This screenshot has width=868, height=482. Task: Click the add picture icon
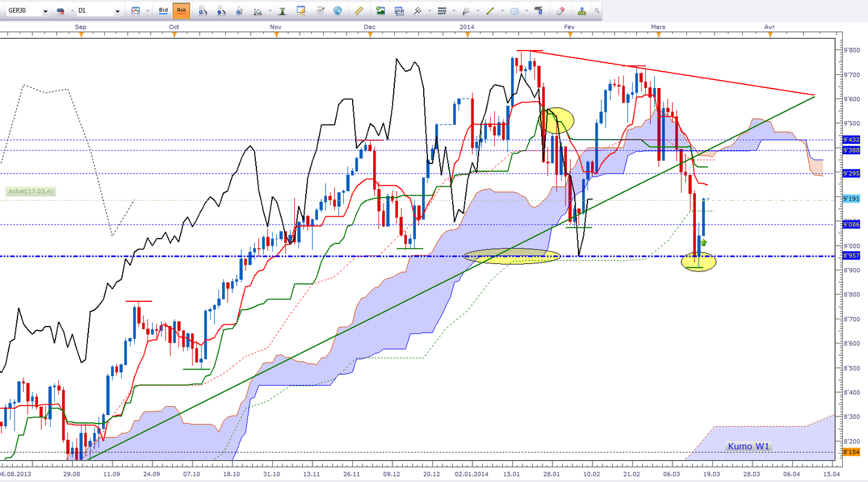click(x=380, y=11)
